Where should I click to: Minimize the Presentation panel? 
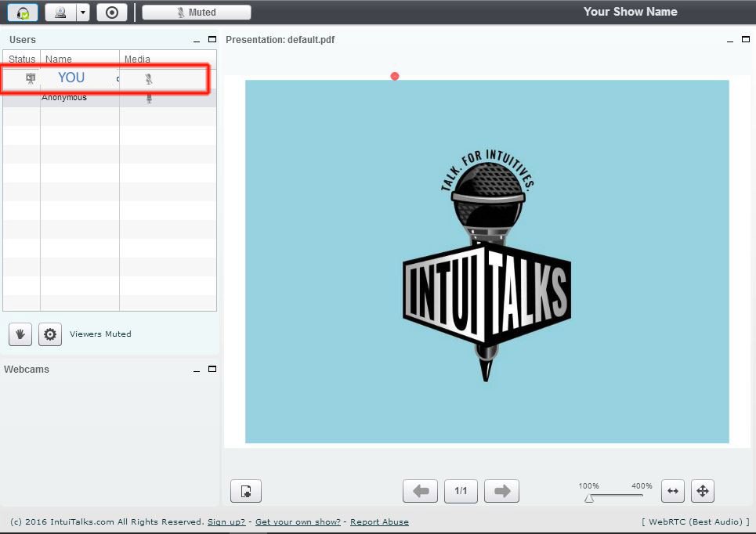(x=730, y=41)
